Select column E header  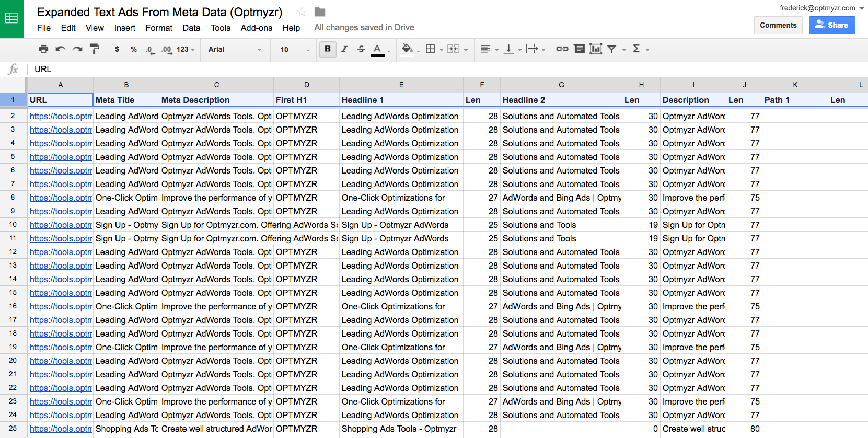pyautogui.click(x=401, y=85)
